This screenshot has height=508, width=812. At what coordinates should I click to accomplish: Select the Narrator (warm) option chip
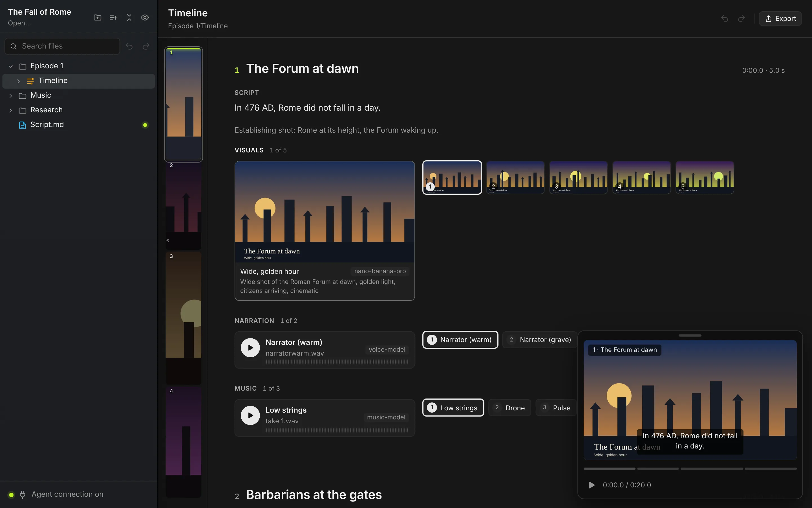pyautogui.click(x=460, y=340)
